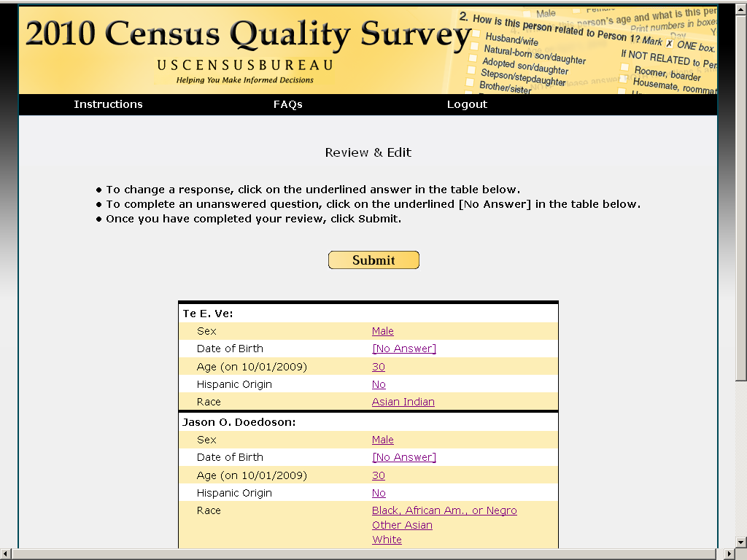Click the 'Race' label under Jason O. Doedoson
747x560 pixels.
tap(209, 510)
